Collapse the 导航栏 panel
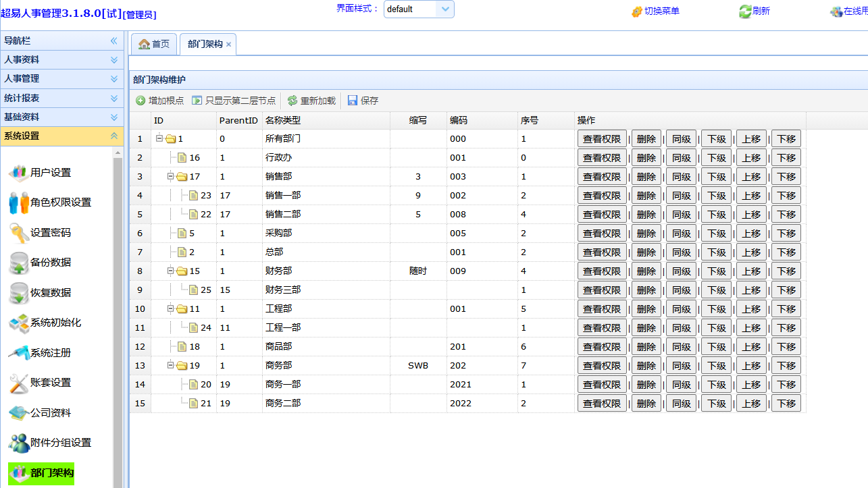The width and height of the screenshot is (868, 488). pos(114,41)
